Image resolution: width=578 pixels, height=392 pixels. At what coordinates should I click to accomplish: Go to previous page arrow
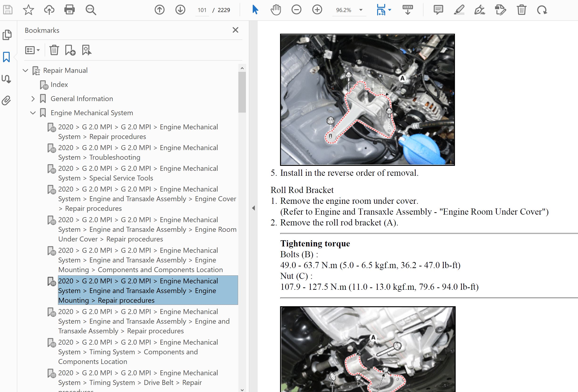[x=159, y=10]
